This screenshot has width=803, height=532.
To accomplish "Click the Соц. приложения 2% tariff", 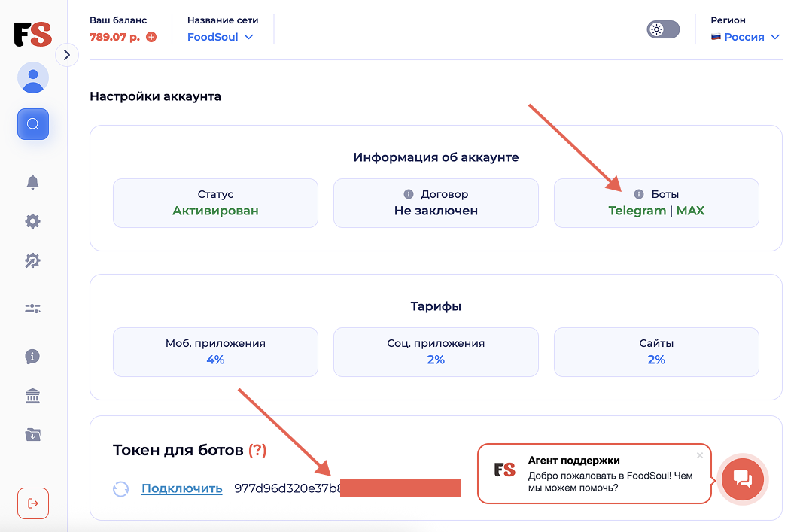I will (x=436, y=352).
